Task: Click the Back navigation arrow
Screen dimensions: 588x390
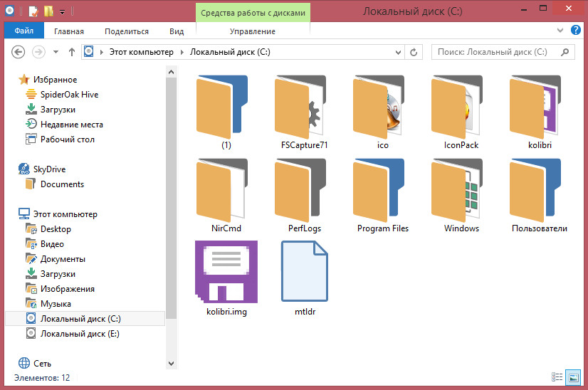Action: 18,52
